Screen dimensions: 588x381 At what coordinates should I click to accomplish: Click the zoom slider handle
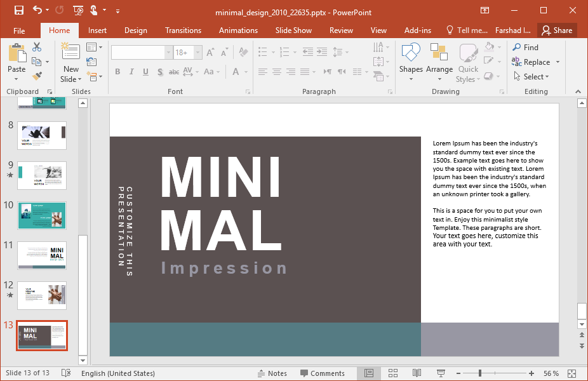tap(480, 373)
